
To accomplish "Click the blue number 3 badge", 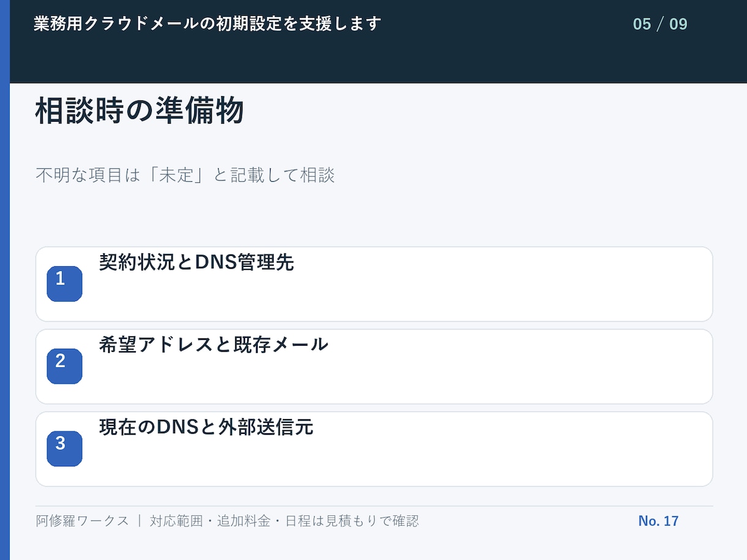I will coord(64,449).
